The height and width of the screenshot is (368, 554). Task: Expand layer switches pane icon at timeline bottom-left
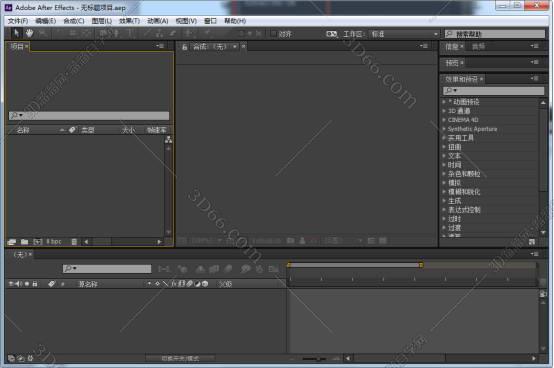pyautogui.click(x=11, y=358)
